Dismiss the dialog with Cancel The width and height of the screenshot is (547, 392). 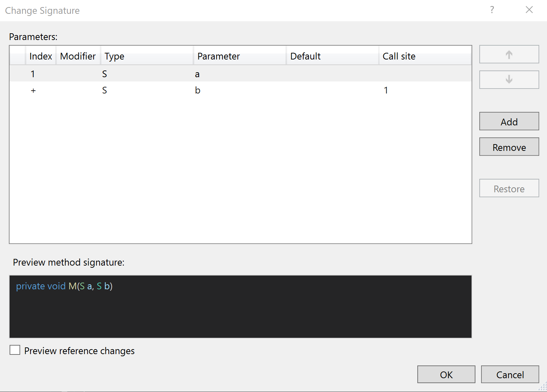point(510,374)
